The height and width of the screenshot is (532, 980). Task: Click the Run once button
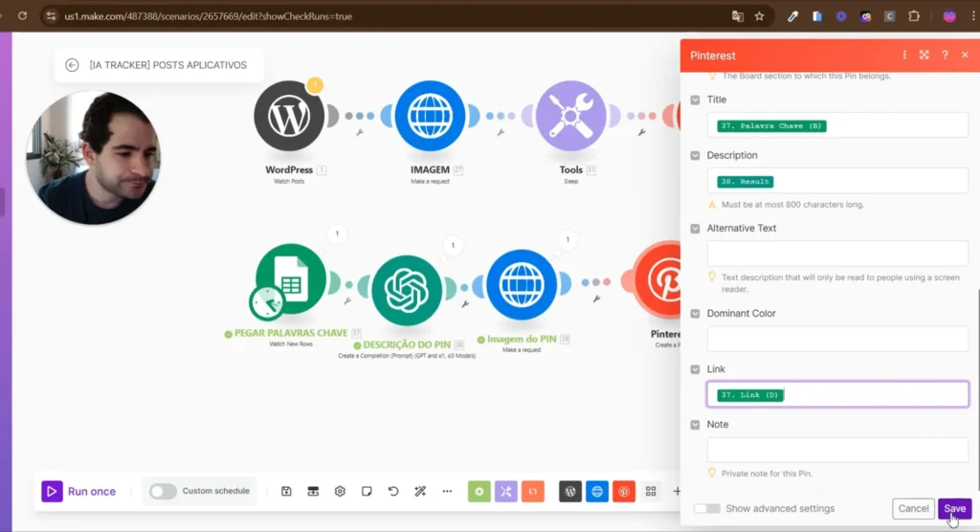coord(78,492)
